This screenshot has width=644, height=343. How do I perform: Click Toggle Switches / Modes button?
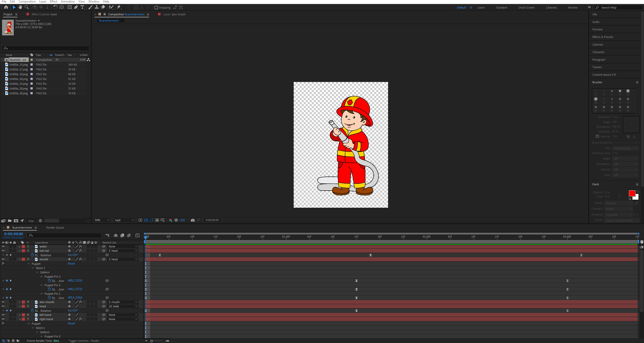click(84, 340)
